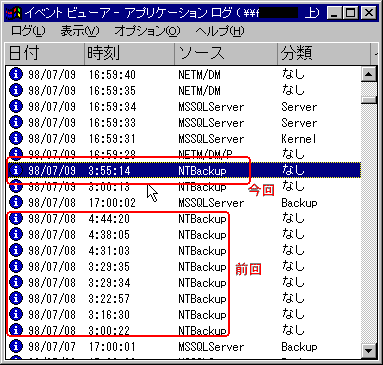Click info icon of 16:59:40 NETM/DM event
Viewport: 383px width, 365px height.
coord(16,74)
